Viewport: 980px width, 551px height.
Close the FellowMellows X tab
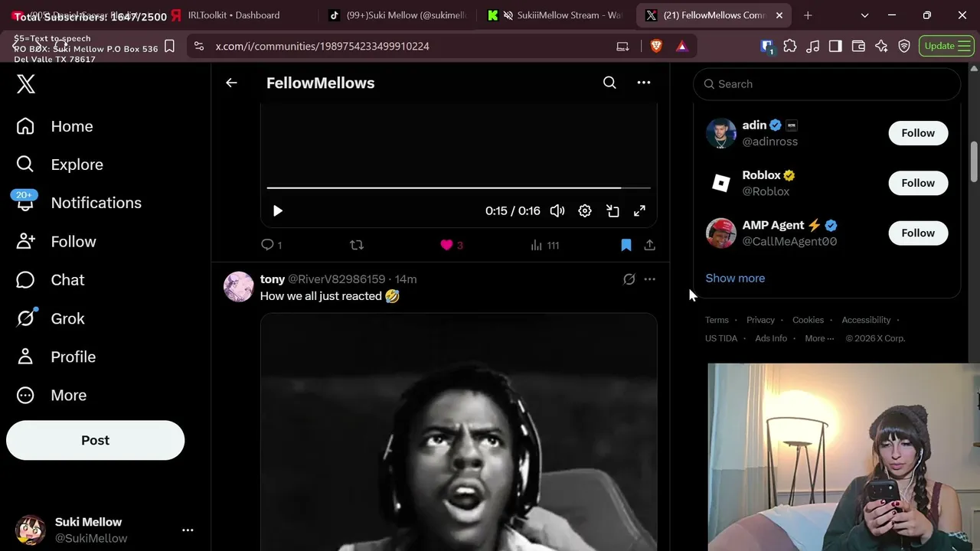click(x=779, y=15)
